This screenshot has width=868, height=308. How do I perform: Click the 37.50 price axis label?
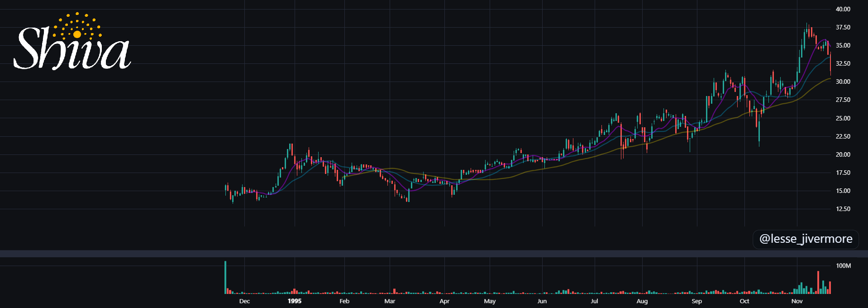tap(843, 27)
